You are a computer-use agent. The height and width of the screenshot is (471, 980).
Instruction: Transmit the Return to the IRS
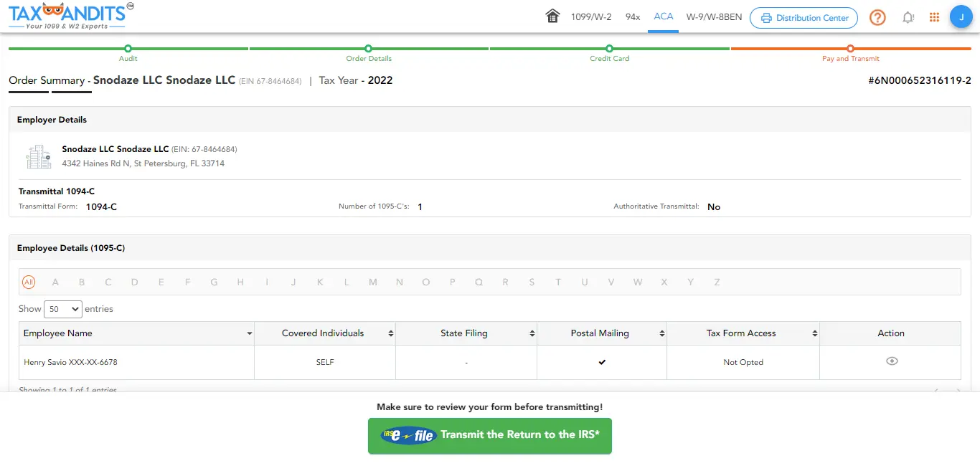[490, 435]
